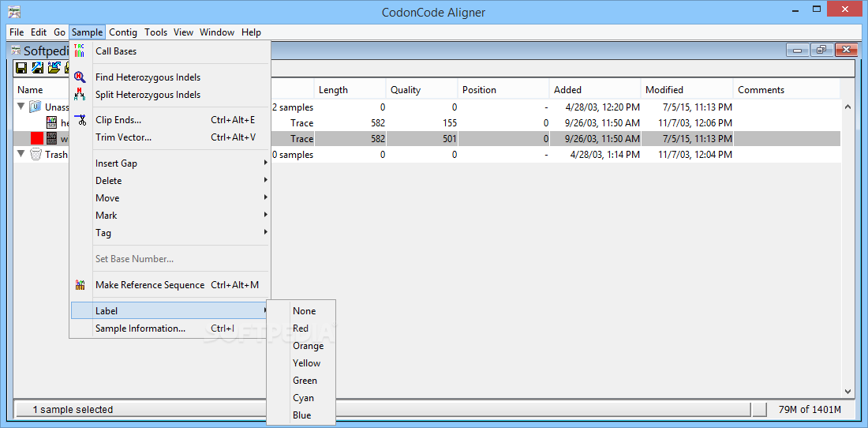Screen dimensions: 868x428
Task: Click the Unassigned Samples folder icon
Action: 36,107
